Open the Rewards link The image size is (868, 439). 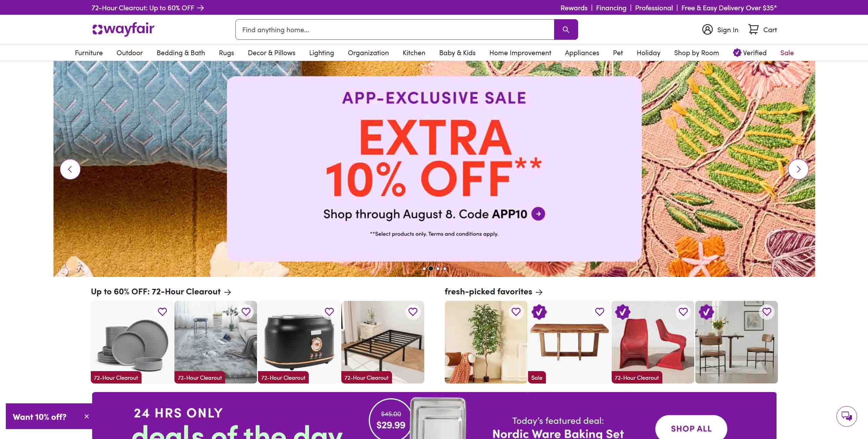pyautogui.click(x=574, y=8)
